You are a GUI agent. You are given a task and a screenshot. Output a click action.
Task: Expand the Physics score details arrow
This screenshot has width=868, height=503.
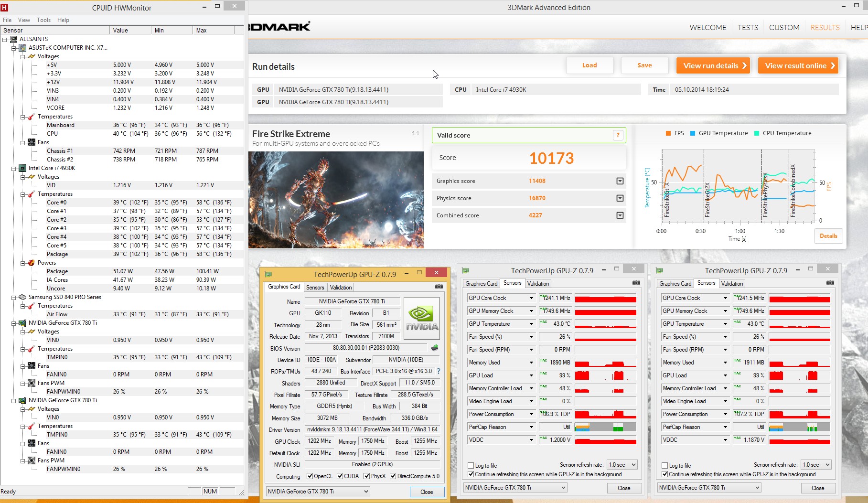pyautogui.click(x=620, y=198)
